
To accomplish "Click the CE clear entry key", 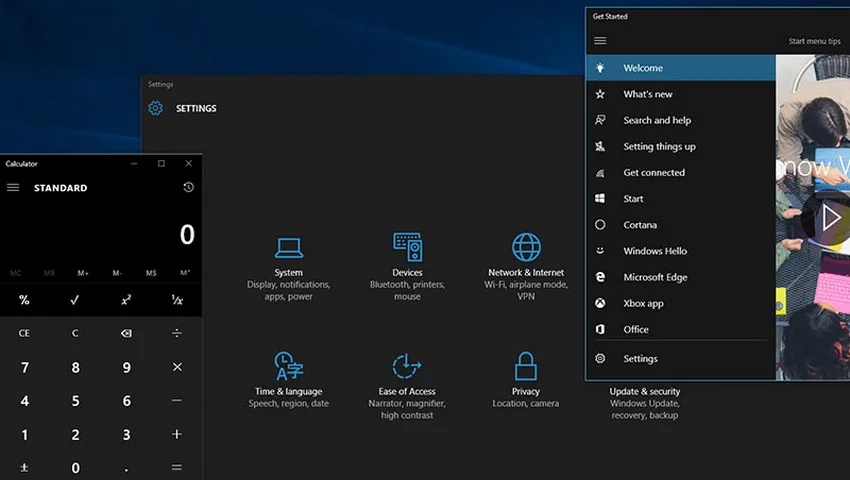I will [x=24, y=333].
